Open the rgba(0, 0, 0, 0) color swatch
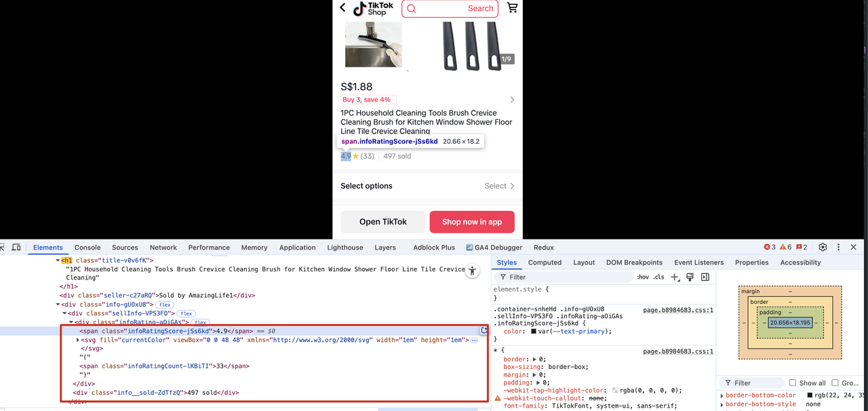The height and width of the screenshot is (411, 868). pos(615,391)
